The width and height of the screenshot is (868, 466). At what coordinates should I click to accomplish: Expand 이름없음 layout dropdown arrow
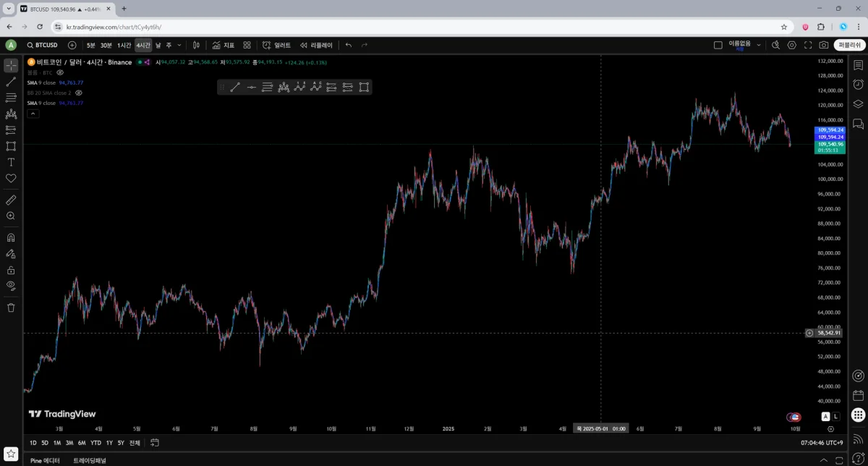point(759,45)
